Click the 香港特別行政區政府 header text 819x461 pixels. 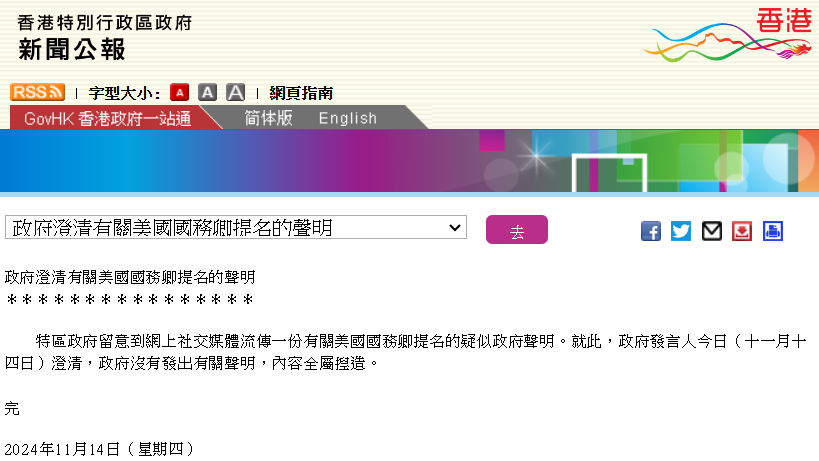pyautogui.click(x=104, y=21)
